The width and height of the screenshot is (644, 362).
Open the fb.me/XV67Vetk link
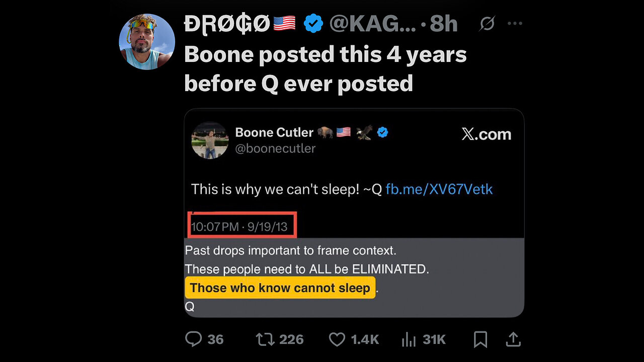439,189
